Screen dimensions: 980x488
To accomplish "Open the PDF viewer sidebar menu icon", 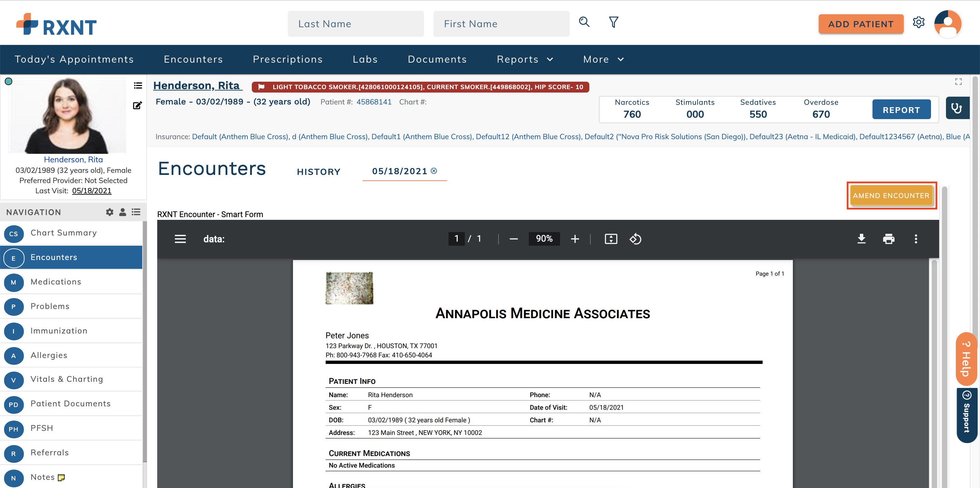I will point(180,239).
